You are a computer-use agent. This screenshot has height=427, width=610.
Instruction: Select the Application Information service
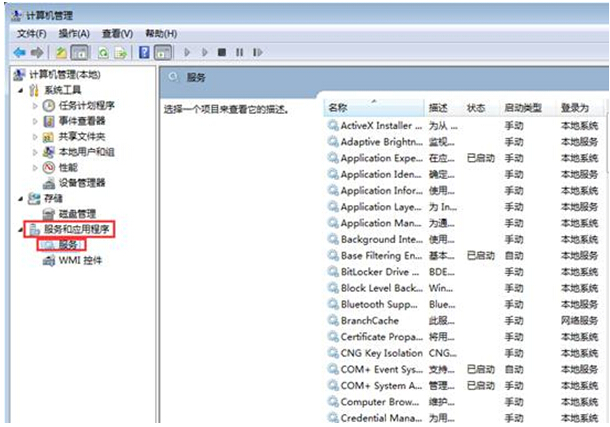point(463,191)
